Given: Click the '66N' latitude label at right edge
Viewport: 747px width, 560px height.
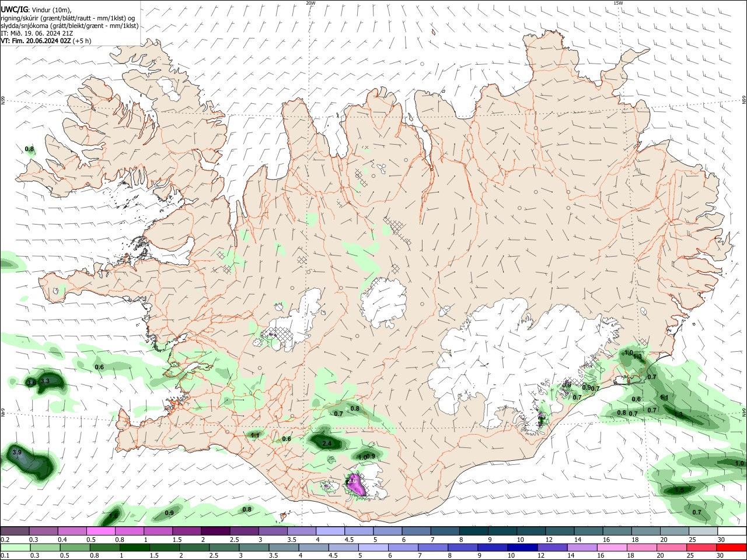Looking at the screenshot, I should tap(744, 100).
